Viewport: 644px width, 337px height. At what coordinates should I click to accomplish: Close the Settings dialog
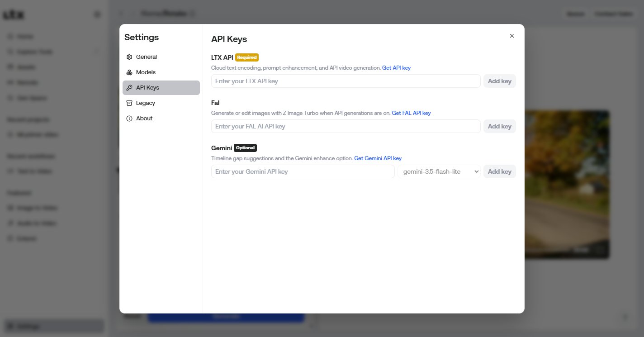pyautogui.click(x=512, y=36)
